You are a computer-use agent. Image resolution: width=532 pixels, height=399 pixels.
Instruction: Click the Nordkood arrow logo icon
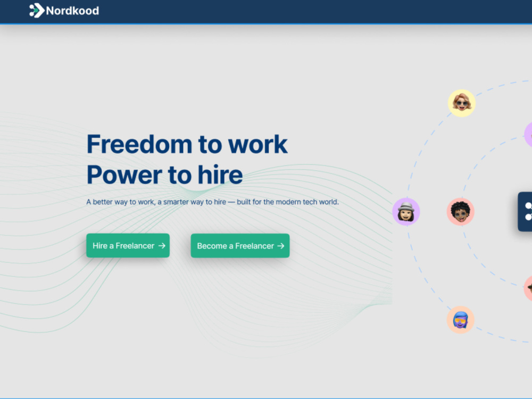pos(37,11)
